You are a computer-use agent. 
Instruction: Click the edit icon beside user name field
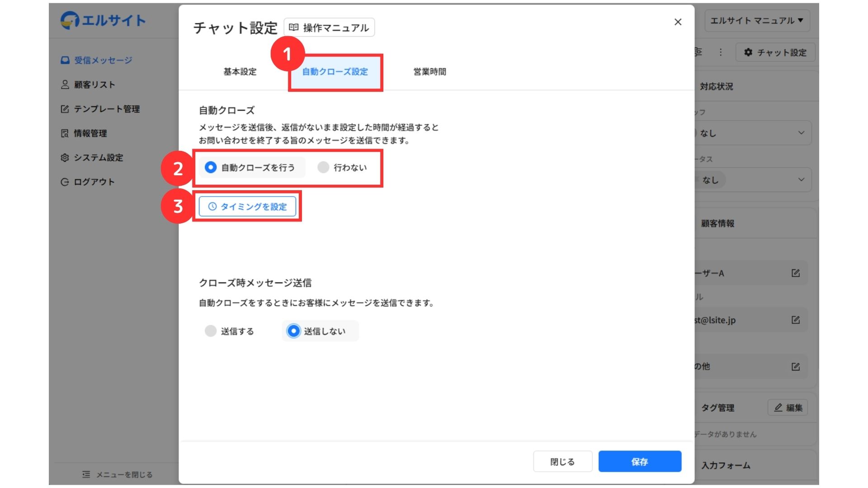point(796,273)
